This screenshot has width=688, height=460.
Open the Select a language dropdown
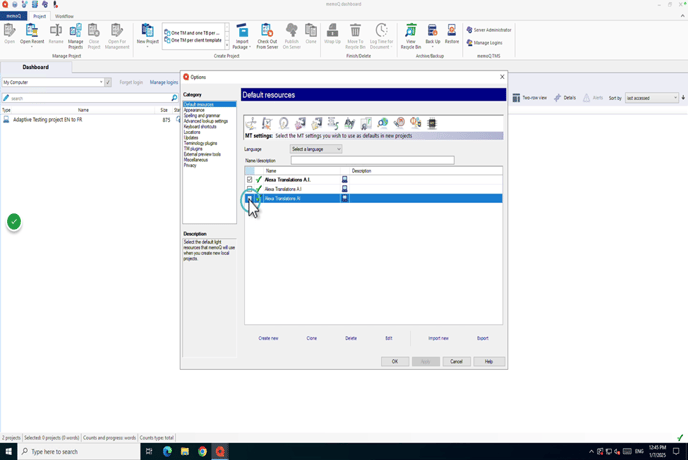tap(316, 149)
